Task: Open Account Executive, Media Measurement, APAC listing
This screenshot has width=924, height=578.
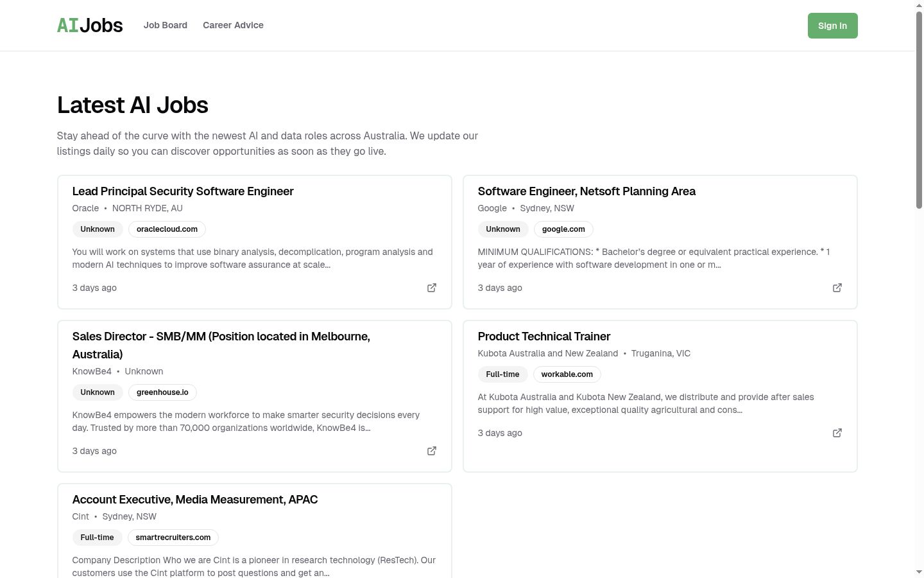Action: click(x=195, y=500)
